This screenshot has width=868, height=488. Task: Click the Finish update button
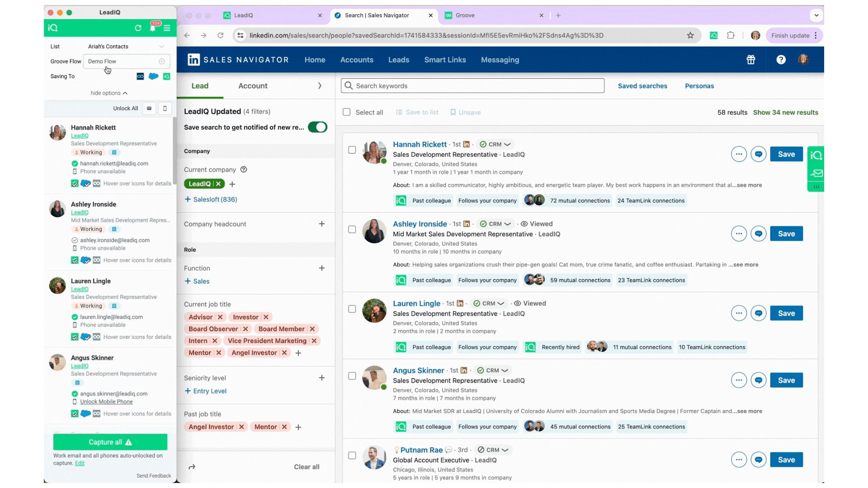pyautogui.click(x=790, y=35)
